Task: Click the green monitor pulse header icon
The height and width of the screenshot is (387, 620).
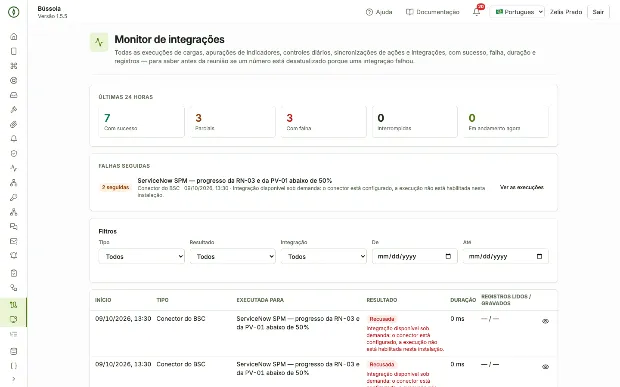Action: click(x=99, y=42)
